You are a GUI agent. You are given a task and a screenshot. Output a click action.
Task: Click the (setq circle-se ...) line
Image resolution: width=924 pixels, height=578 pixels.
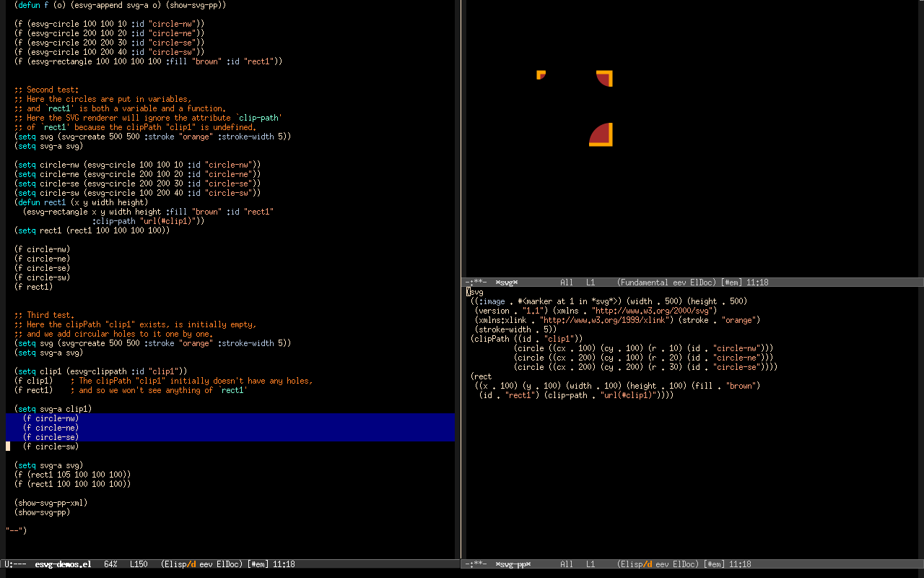137,184
